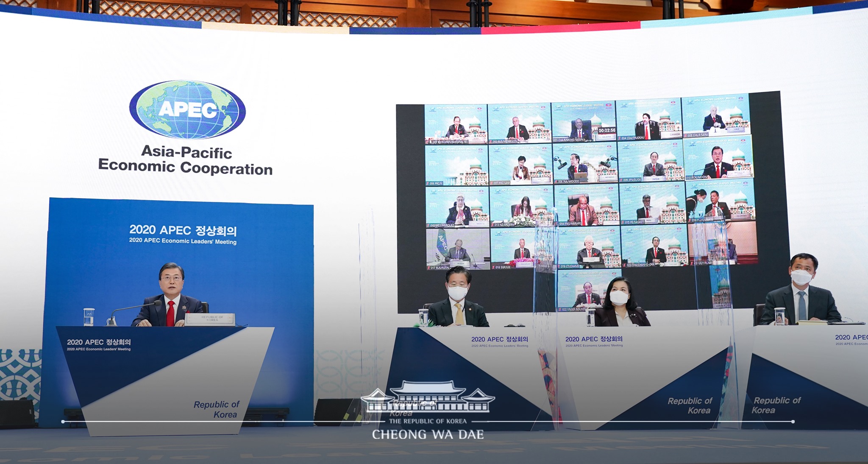The width and height of the screenshot is (868, 464).
Task: Click the microphone on the leftmost desk
Action: tap(134, 313)
